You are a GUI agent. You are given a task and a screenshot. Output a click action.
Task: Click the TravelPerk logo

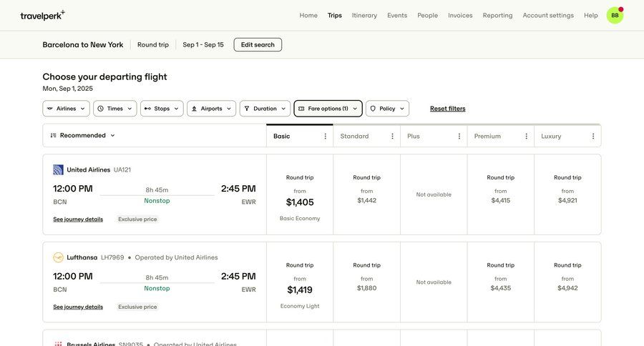(42, 15)
